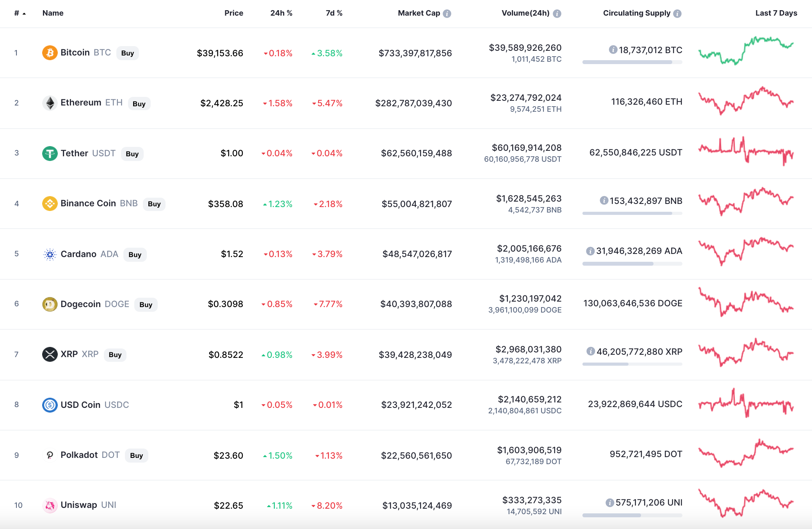812x529 pixels.
Task: Click Bitcoin market cap $733,397,817,856
Action: (415, 53)
